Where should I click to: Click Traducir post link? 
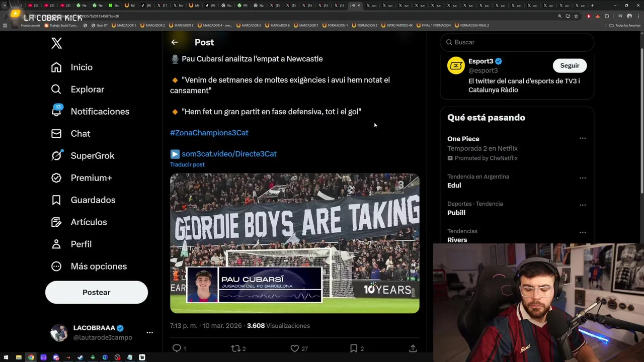coord(187,164)
